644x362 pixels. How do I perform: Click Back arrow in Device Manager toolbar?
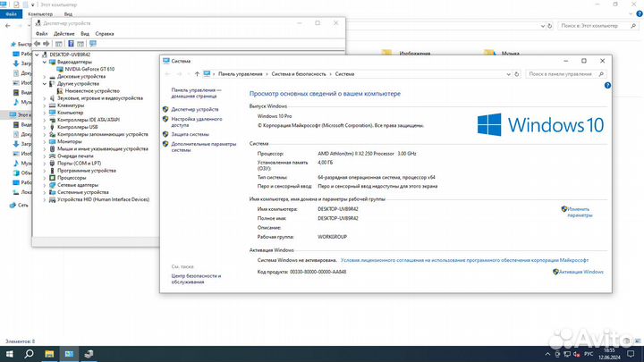pos(38,44)
